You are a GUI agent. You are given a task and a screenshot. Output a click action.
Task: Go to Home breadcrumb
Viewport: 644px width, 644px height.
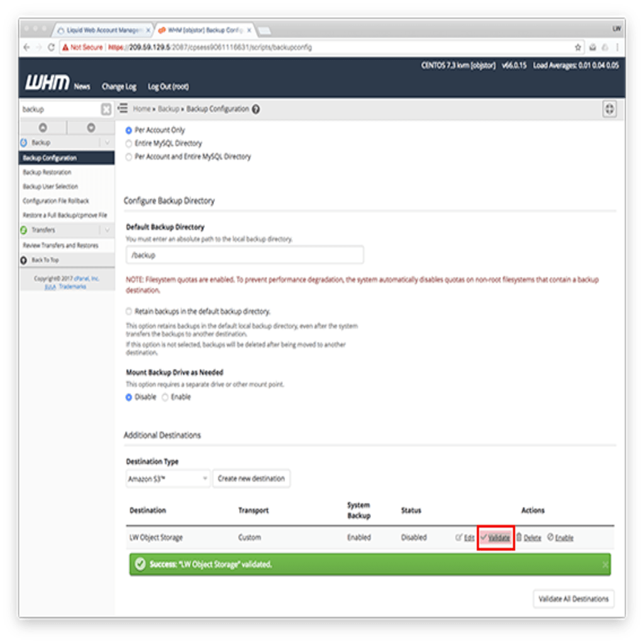coord(142,109)
